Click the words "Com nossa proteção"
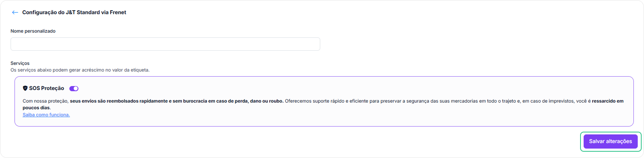Screen dimensions: 644x158 [x=45, y=101]
